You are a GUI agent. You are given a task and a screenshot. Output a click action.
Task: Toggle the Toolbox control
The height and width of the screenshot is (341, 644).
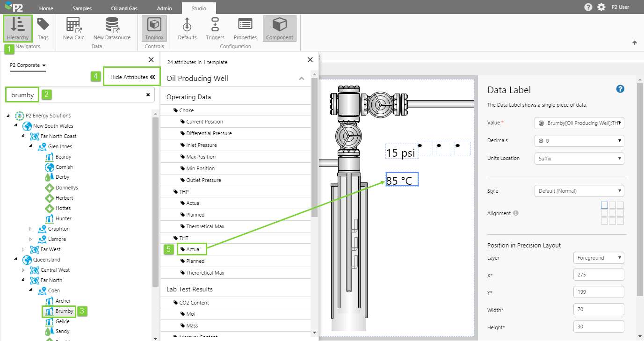coord(154,29)
